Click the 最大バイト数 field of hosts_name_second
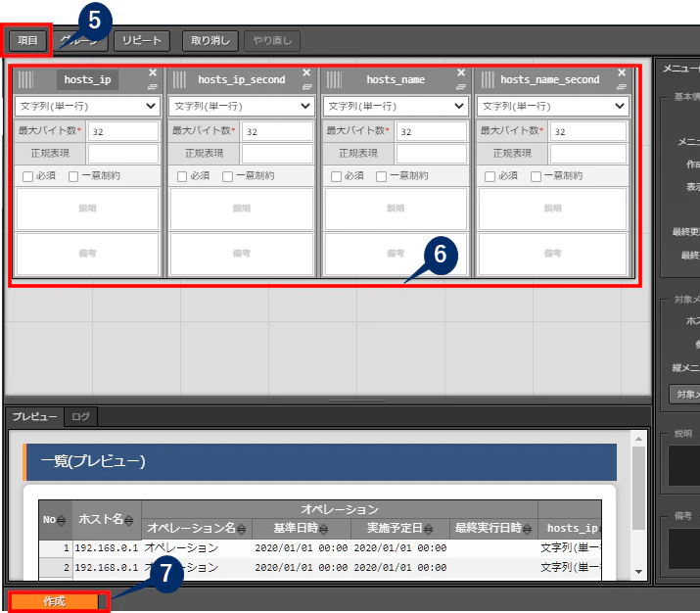The width and height of the screenshot is (700, 613). (588, 131)
